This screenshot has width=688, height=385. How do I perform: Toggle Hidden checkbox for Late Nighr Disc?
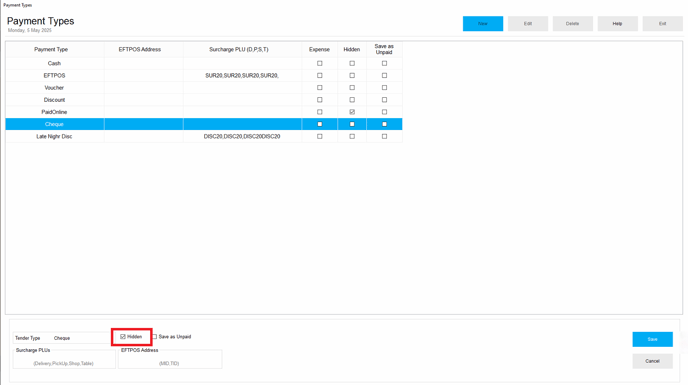coord(352,137)
